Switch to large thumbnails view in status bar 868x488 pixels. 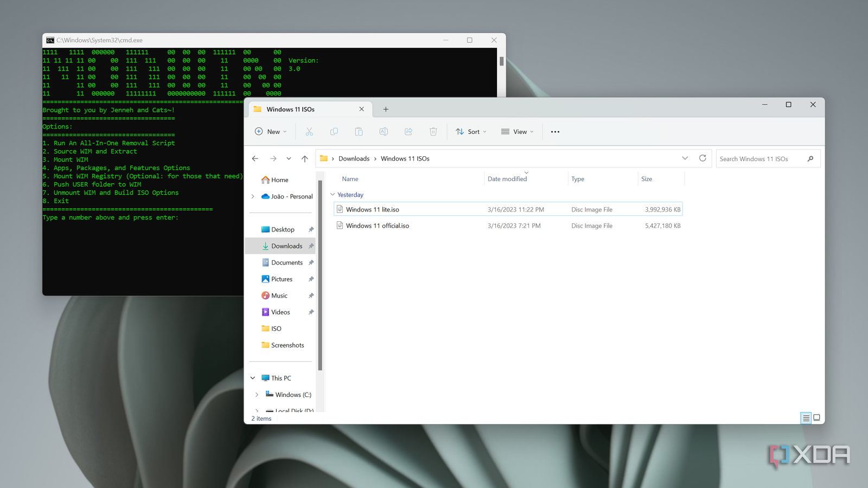816,418
